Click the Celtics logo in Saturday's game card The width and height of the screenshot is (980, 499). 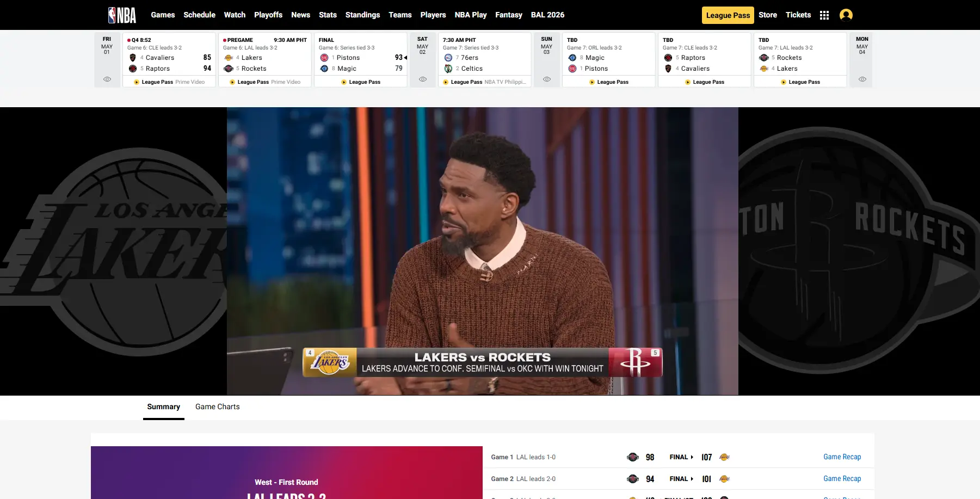[x=448, y=69]
